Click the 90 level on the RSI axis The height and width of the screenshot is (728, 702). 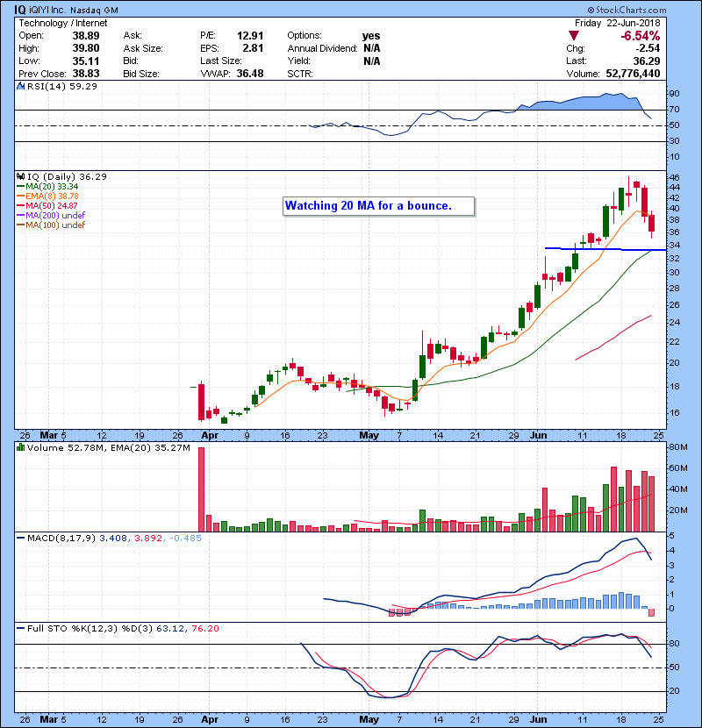(674, 93)
